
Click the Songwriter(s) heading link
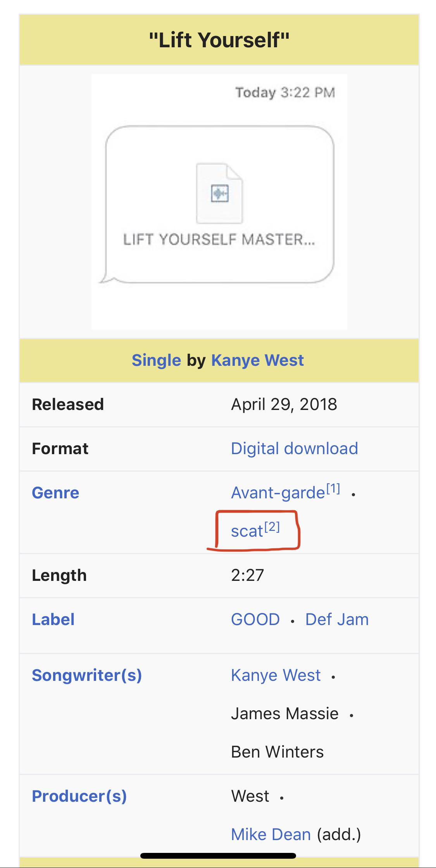(87, 675)
